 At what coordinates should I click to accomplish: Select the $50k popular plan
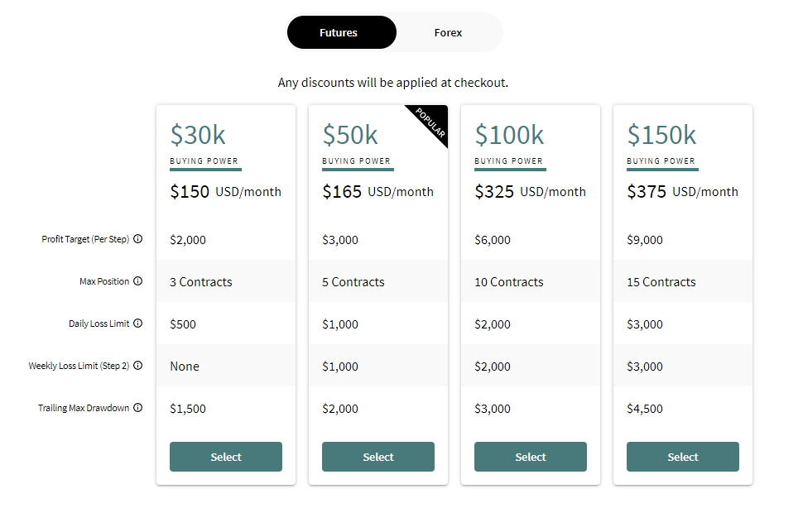(x=378, y=457)
